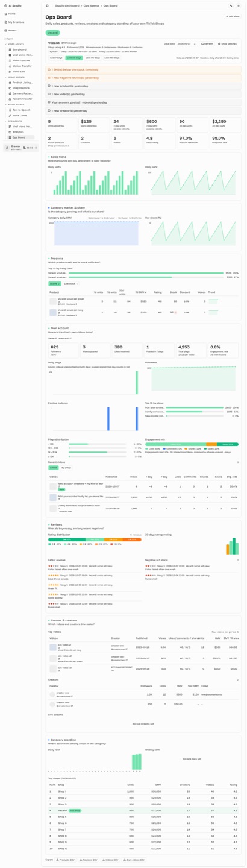Open the Video Upscale agent
This screenshot has height=868, width=247.
tap(20, 60)
